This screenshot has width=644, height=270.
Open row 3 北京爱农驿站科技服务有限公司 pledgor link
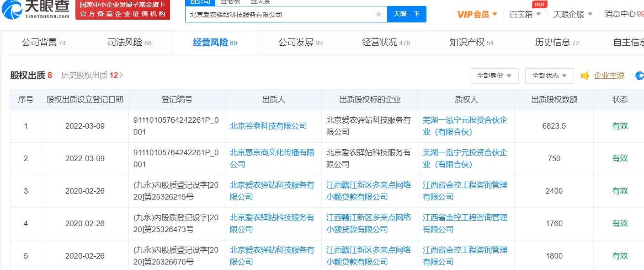[272, 191]
